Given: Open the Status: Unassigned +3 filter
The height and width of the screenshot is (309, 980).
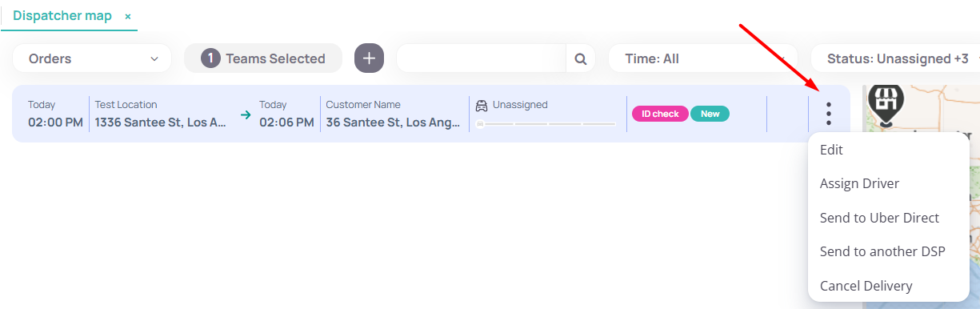Looking at the screenshot, I should (x=895, y=58).
